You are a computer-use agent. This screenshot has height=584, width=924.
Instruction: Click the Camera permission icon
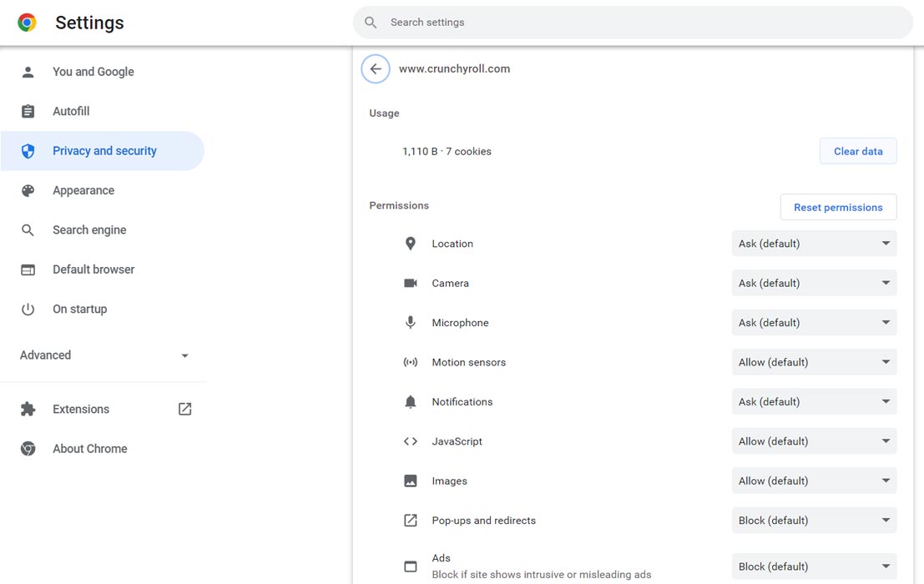coord(411,283)
